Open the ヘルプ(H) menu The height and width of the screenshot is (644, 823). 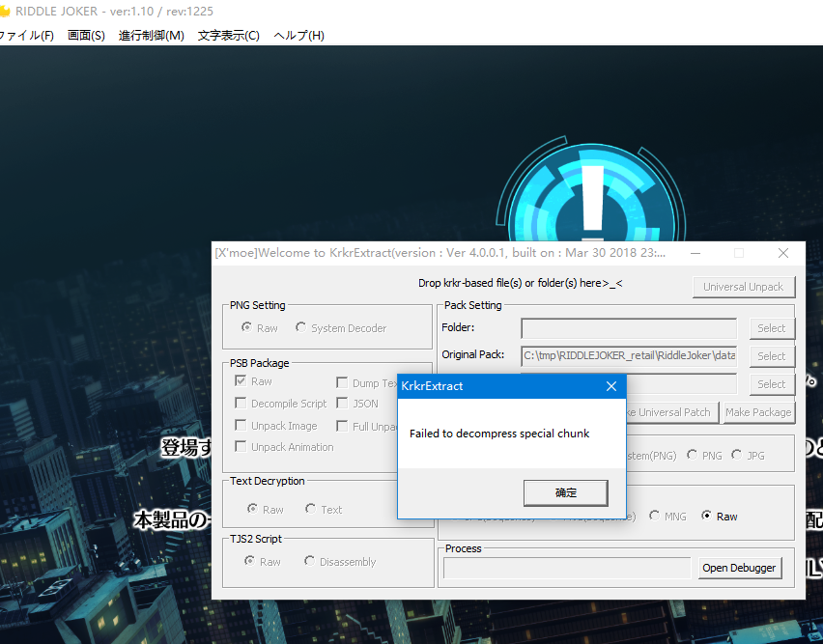click(298, 35)
